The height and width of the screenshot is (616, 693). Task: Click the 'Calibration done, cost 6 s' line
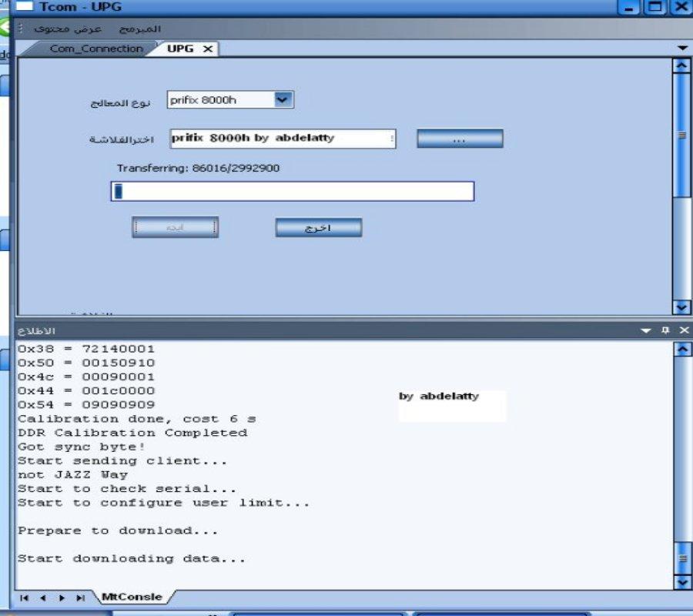[137, 418]
